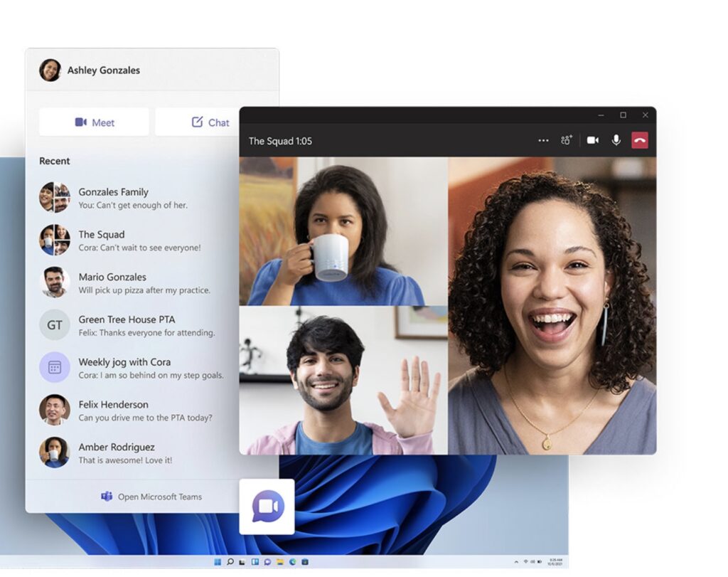Click the Gonzales Family group avatar
The height and width of the screenshot is (577, 728).
tap(54, 198)
